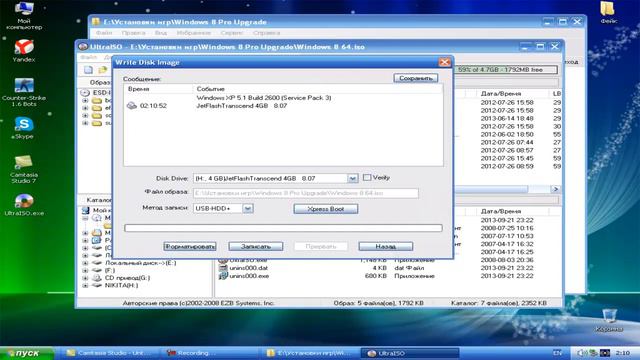Open the Disk Drive dropdown list

click(x=352, y=178)
